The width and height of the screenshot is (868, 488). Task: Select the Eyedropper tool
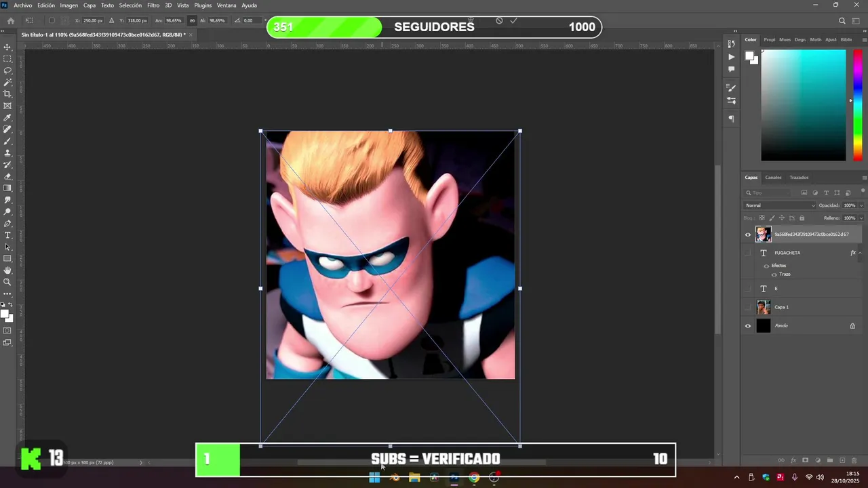7,118
